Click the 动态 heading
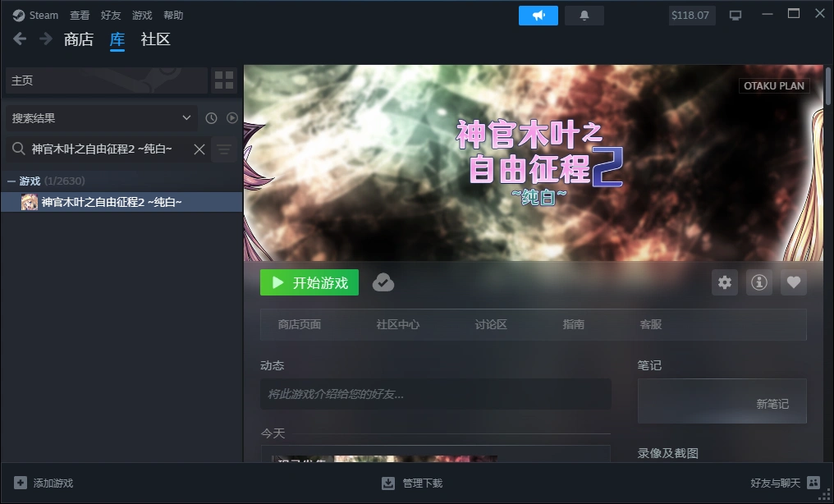834x504 pixels. click(x=272, y=365)
